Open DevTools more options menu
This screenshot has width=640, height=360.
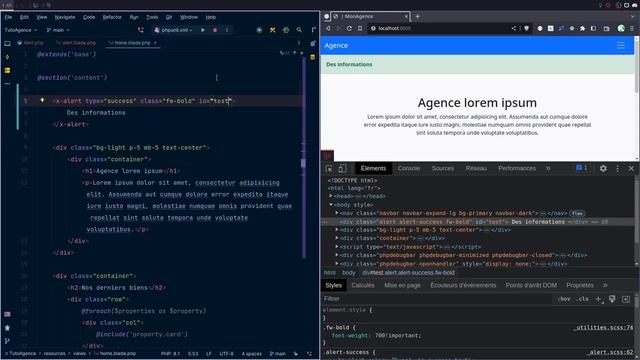tap(618, 168)
